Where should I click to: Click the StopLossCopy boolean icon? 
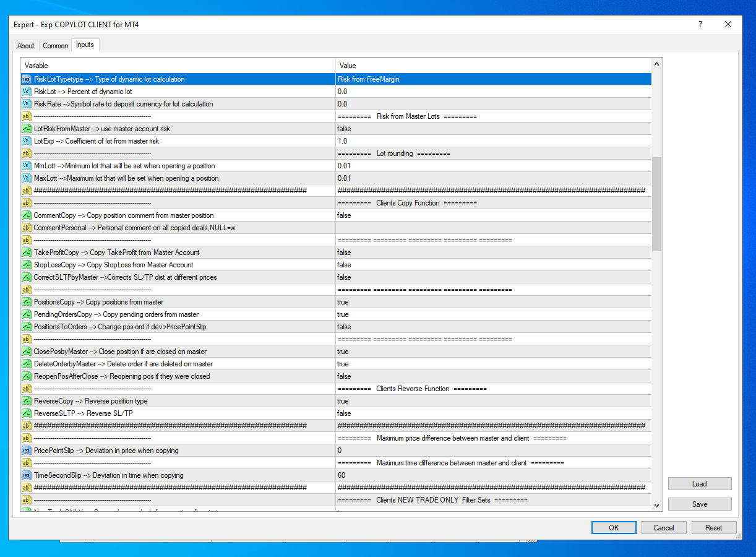(26, 265)
